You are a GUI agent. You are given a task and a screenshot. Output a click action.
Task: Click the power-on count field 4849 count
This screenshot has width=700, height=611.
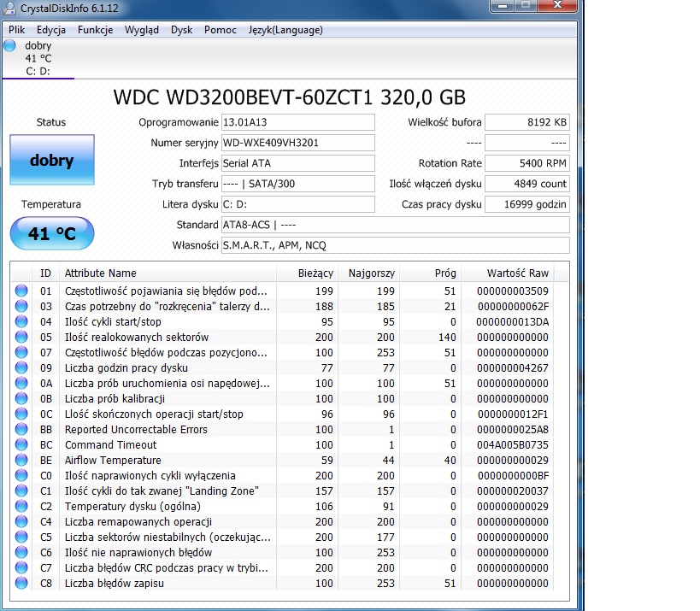click(x=527, y=184)
